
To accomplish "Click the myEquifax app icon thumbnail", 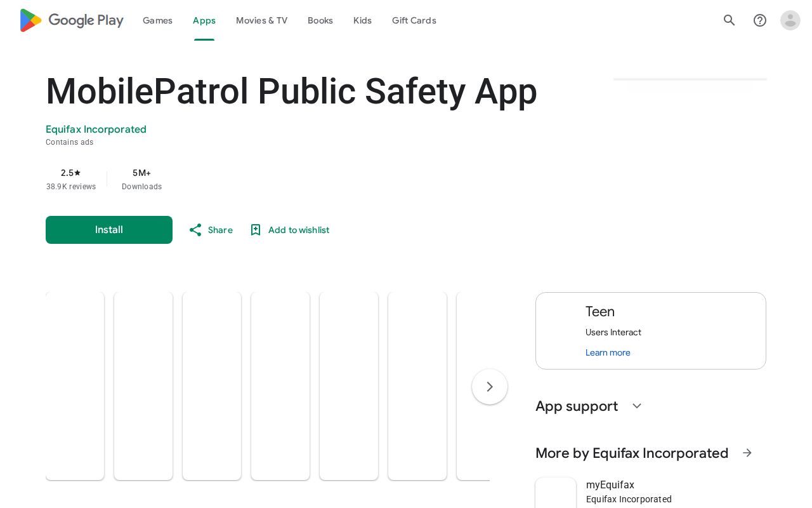I will (556, 493).
